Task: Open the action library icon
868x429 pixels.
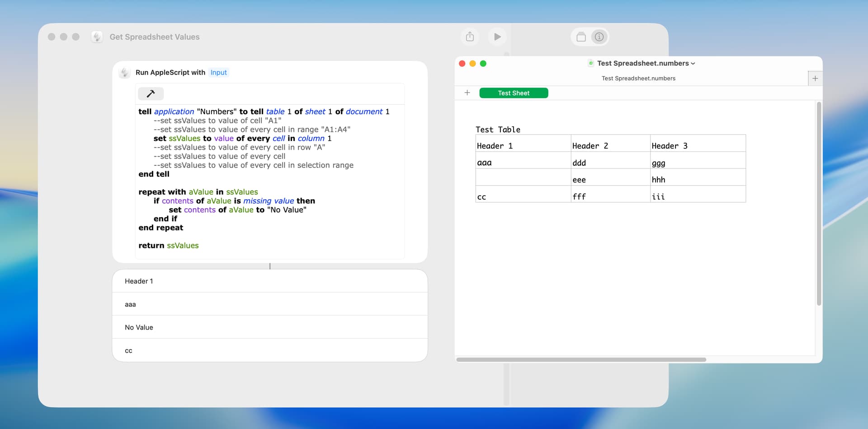Action: [x=581, y=37]
